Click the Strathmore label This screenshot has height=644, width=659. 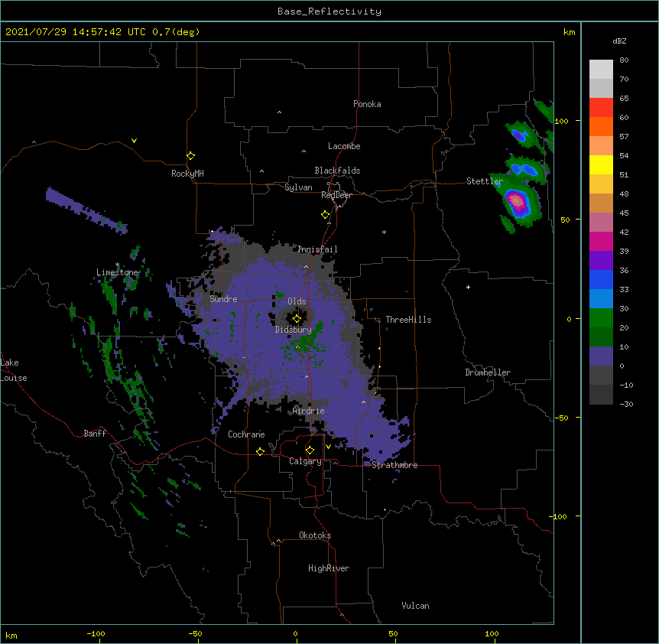[394, 465]
